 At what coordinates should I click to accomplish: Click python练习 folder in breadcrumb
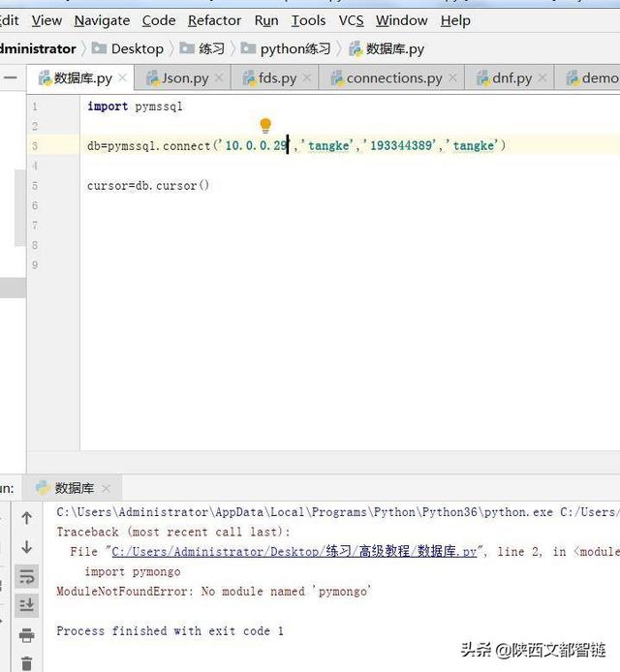(286, 48)
